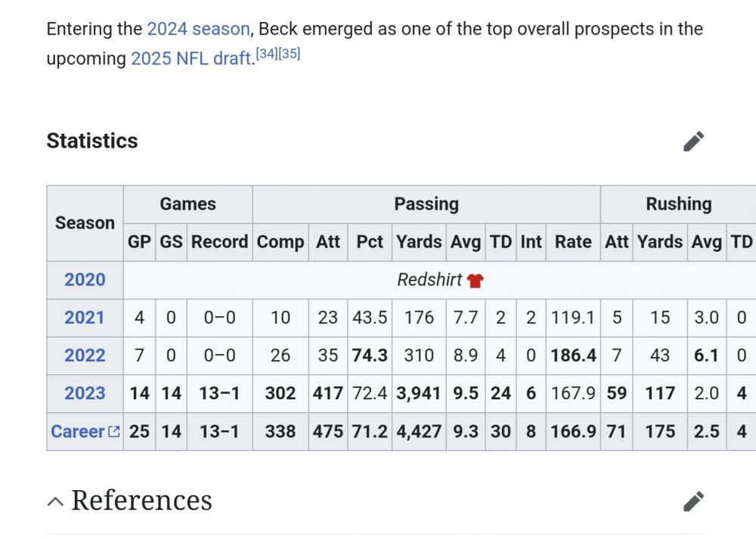Open citation reference 34
Image resolution: width=756 pixels, height=540 pixels.
click(267, 54)
